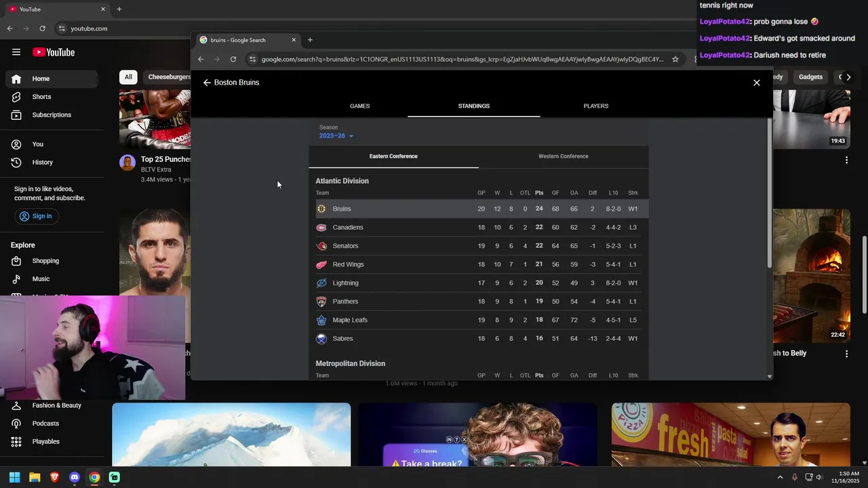Switch to the Games tab
This screenshot has height=488, width=868.
pos(359,106)
